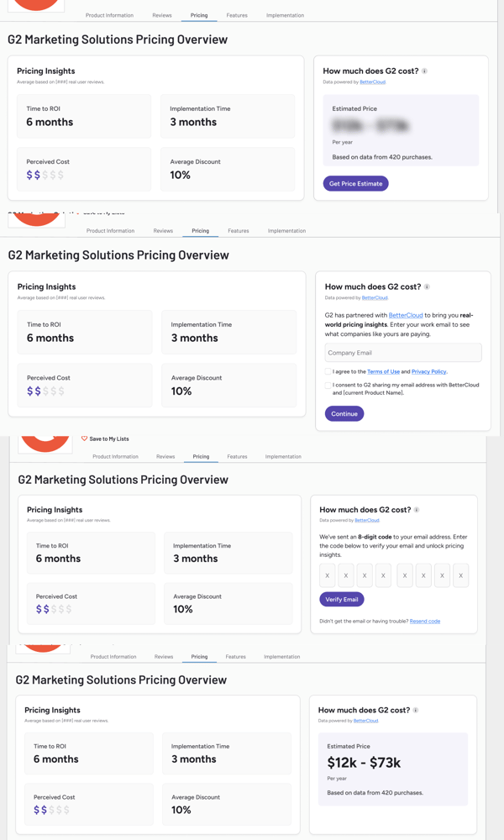
Task: Open the Reviews tab below Save to My Lists
Action: point(165,457)
